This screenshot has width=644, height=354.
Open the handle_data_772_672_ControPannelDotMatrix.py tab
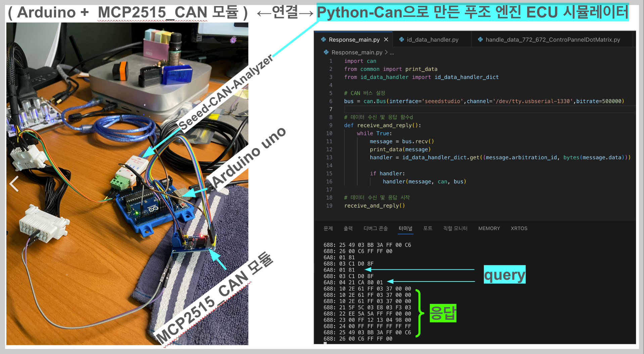pos(553,40)
